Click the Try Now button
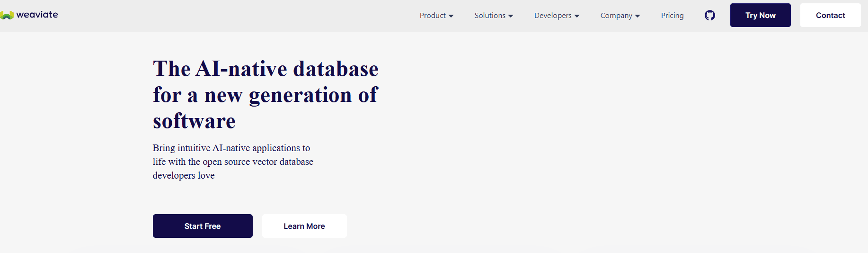This screenshot has height=253, width=868. pyautogui.click(x=760, y=15)
